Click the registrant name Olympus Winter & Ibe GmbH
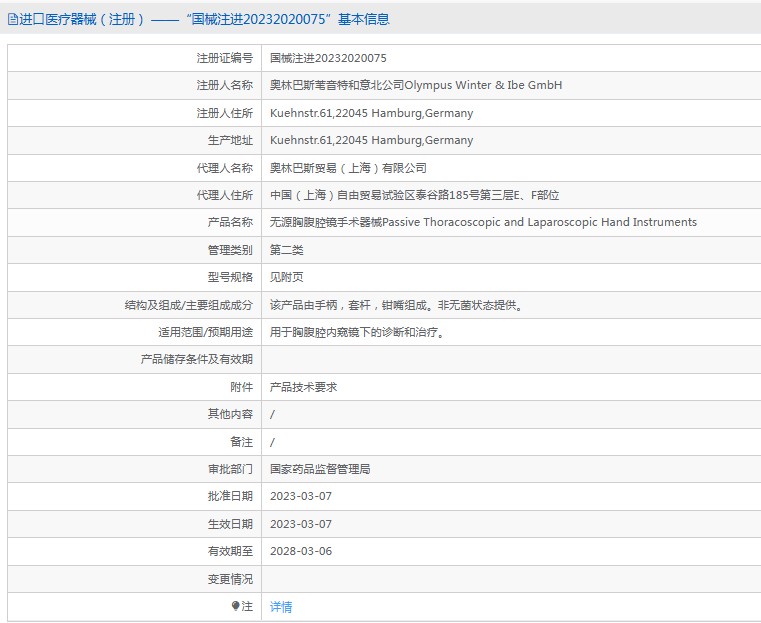Viewport: 761px width, 623px height. pyautogui.click(x=416, y=85)
